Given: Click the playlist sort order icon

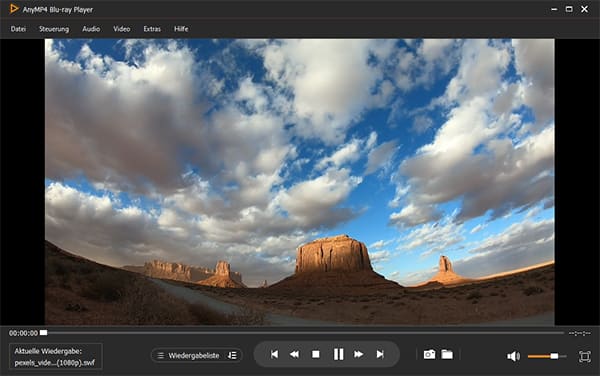Looking at the screenshot, I should [232, 356].
